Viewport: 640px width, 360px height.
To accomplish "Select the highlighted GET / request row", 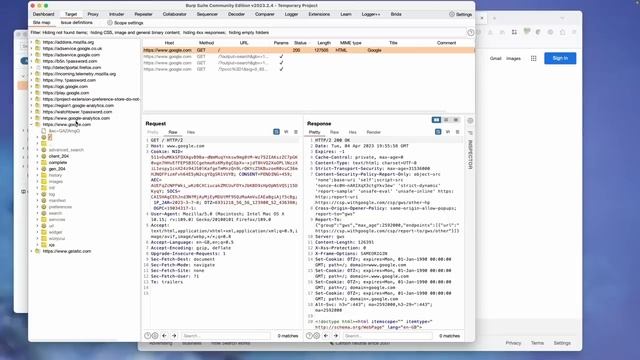I will (308, 50).
